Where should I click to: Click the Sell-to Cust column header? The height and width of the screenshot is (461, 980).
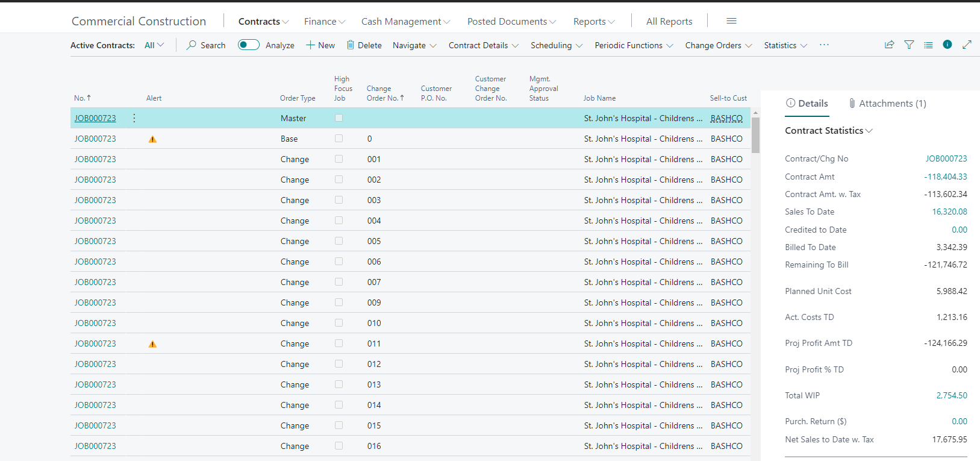[x=728, y=98]
